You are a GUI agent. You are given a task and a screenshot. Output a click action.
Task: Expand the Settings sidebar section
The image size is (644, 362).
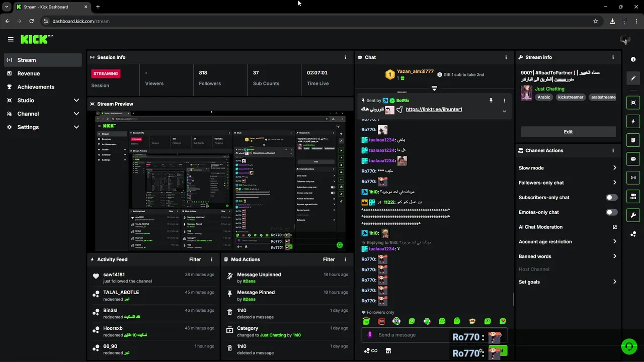pos(43,127)
